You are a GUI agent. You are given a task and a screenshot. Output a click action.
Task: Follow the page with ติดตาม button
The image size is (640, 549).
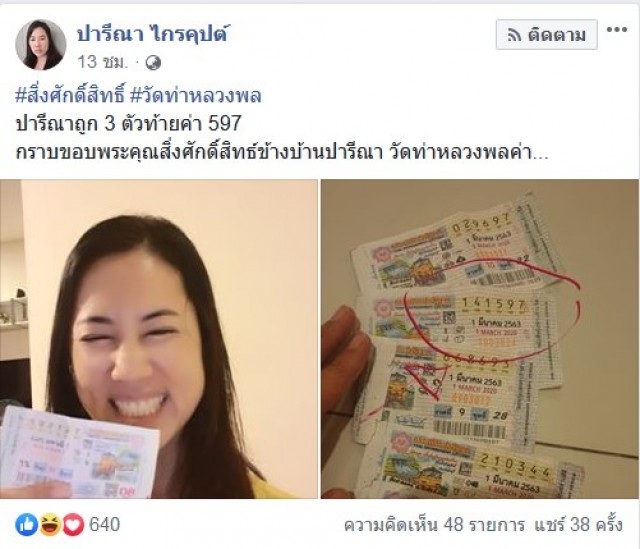click(547, 35)
